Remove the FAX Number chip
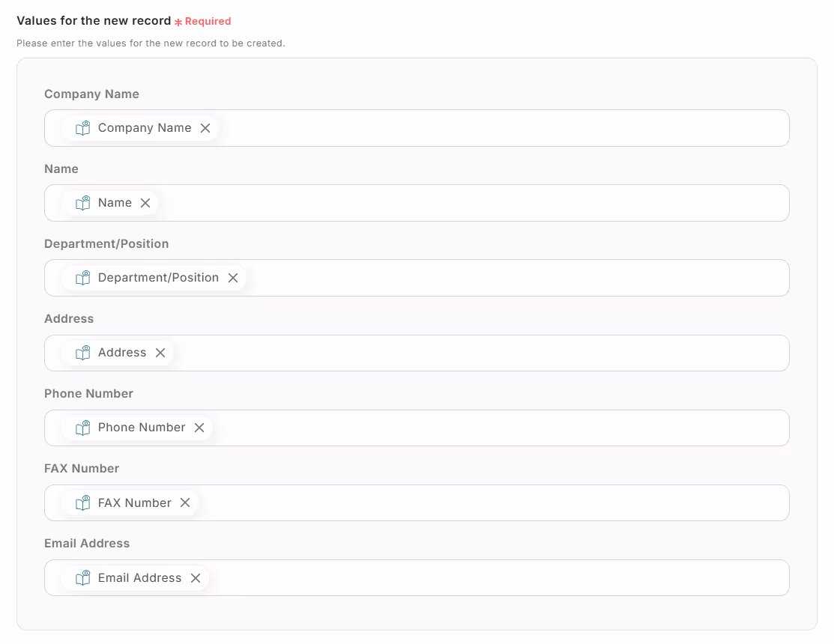This screenshot has width=834, height=644. (185, 502)
